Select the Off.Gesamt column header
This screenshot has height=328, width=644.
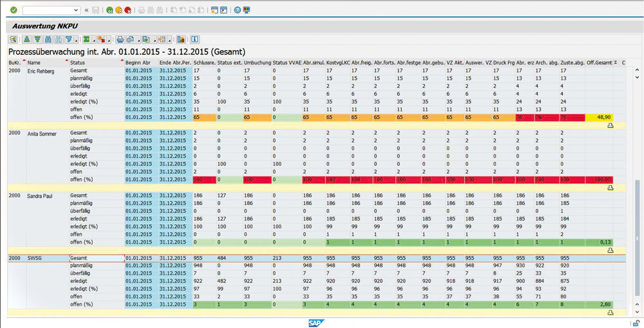coord(599,62)
